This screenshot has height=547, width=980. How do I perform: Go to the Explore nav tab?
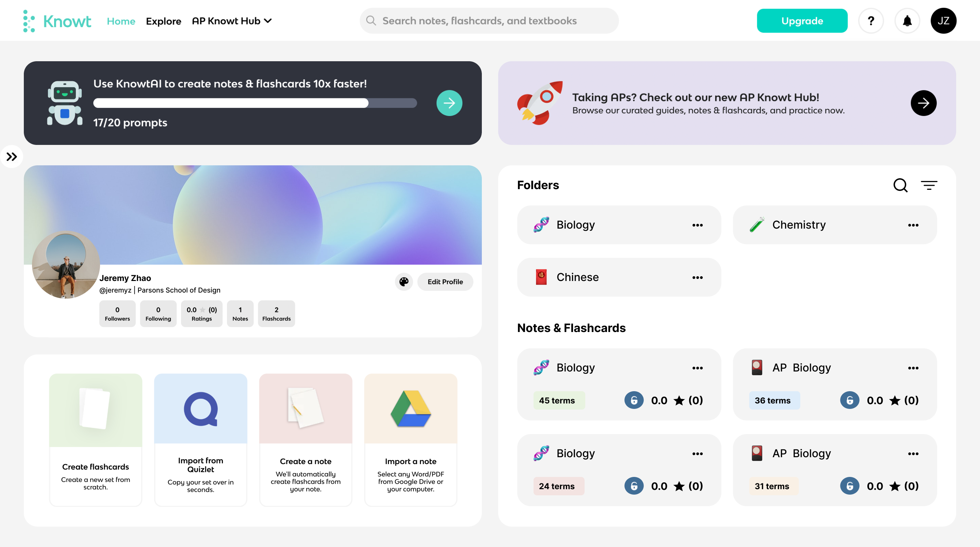click(x=163, y=21)
